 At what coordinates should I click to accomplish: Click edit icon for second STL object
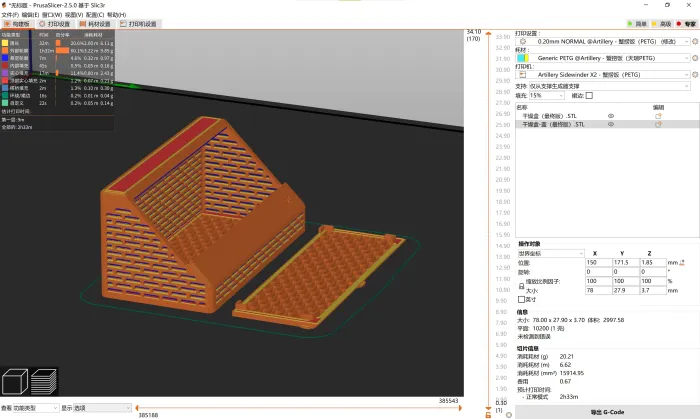click(658, 124)
